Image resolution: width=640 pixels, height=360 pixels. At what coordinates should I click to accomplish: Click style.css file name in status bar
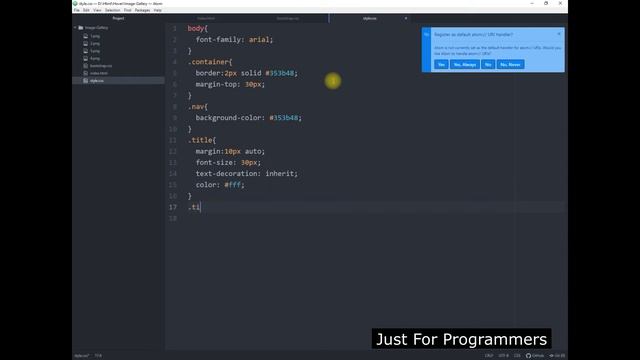pos(82,356)
